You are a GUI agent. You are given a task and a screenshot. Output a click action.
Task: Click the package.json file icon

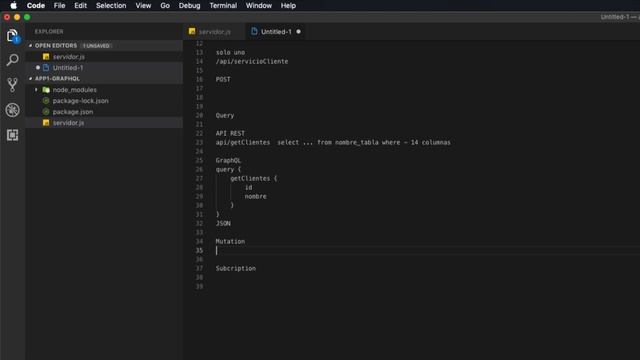coord(46,112)
